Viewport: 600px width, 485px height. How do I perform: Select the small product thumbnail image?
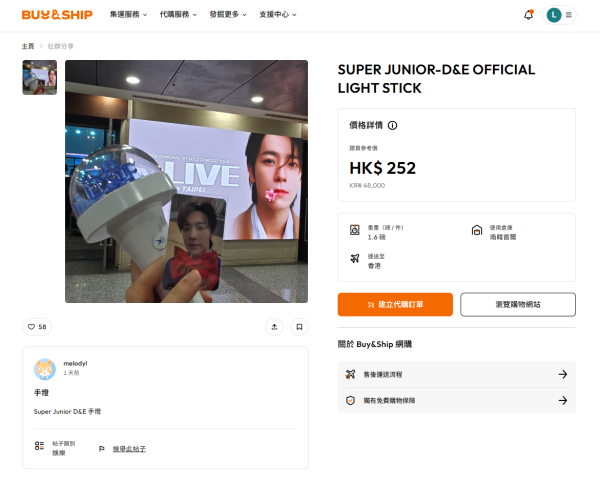(x=40, y=77)
